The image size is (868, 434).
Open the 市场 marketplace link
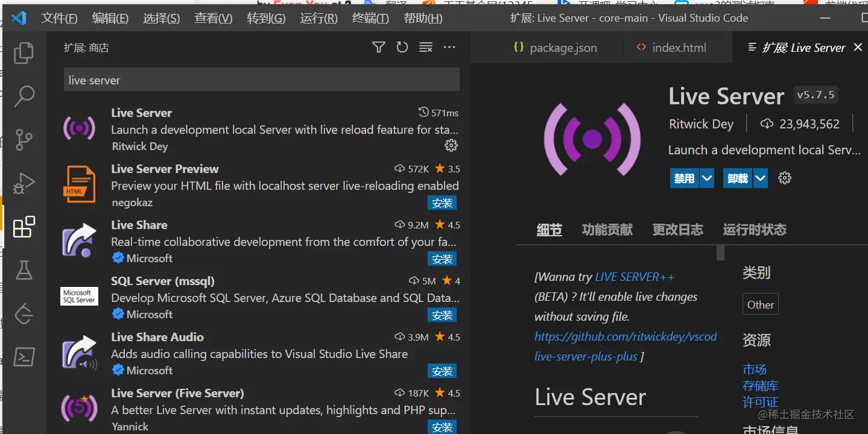tap(755, 370)
